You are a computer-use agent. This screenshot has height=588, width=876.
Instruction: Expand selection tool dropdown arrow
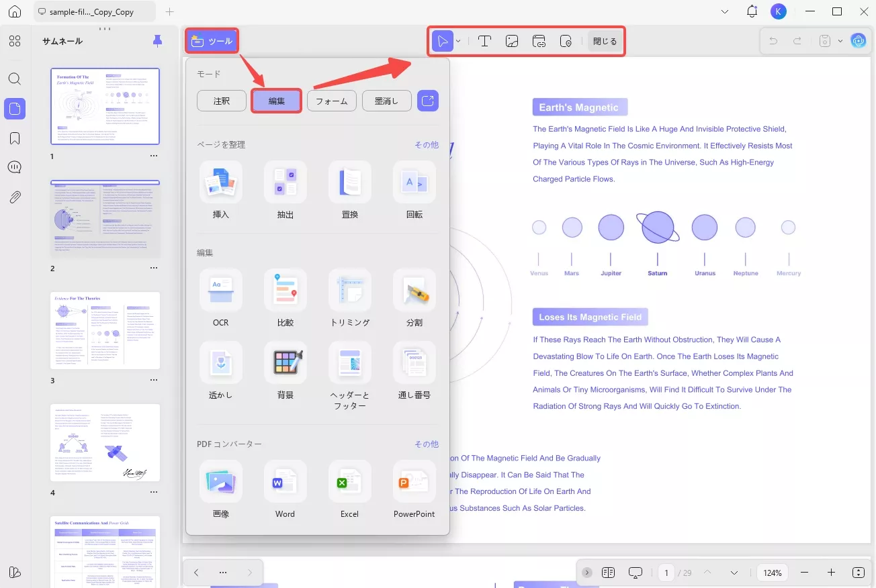(458, 41)
